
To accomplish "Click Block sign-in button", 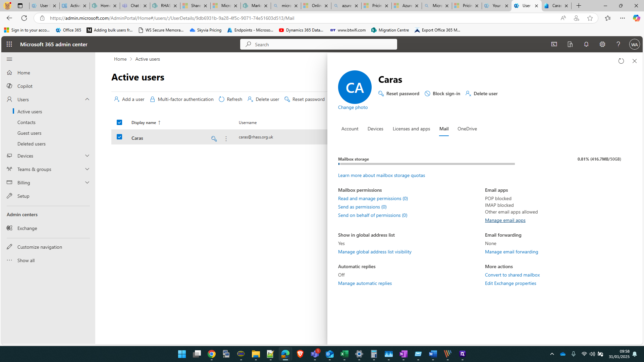I will tap(442, 94).
